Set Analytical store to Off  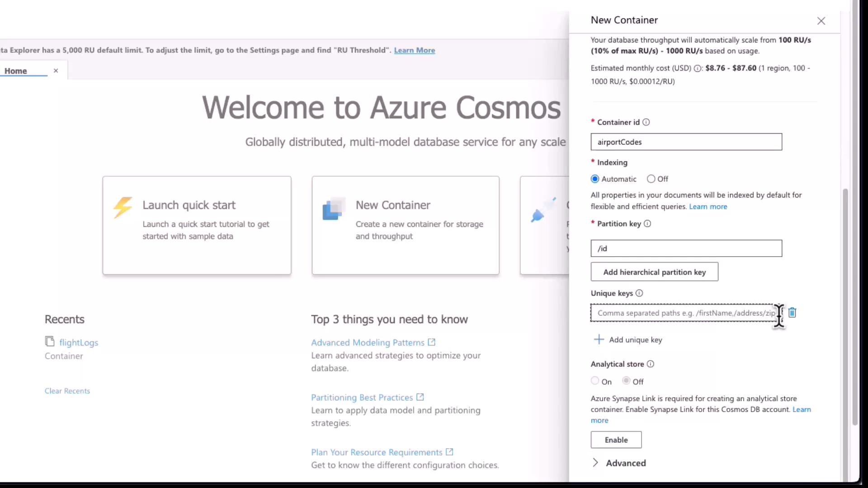click(626, 381)
